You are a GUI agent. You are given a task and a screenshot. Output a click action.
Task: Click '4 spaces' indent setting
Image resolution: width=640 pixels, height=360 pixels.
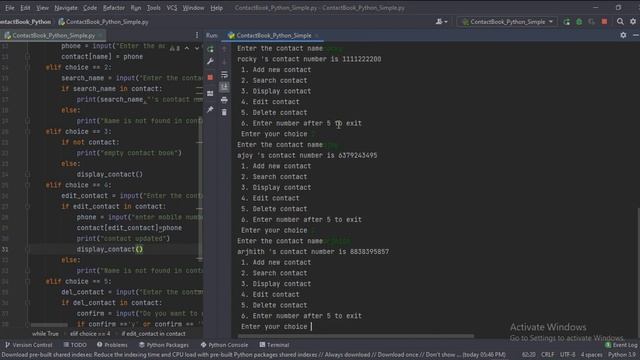[x=591, y=355]
